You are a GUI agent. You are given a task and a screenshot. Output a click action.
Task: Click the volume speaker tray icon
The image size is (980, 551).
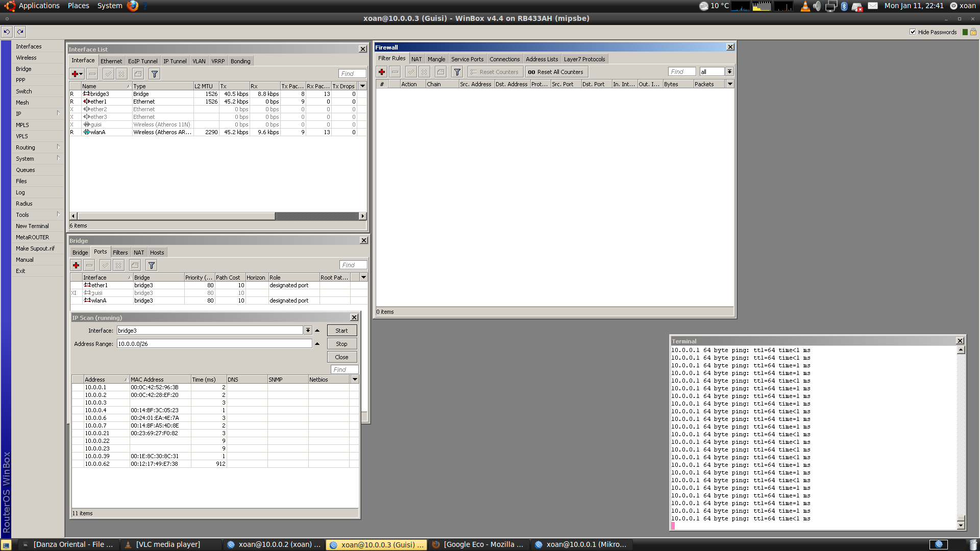pos(817,6)
